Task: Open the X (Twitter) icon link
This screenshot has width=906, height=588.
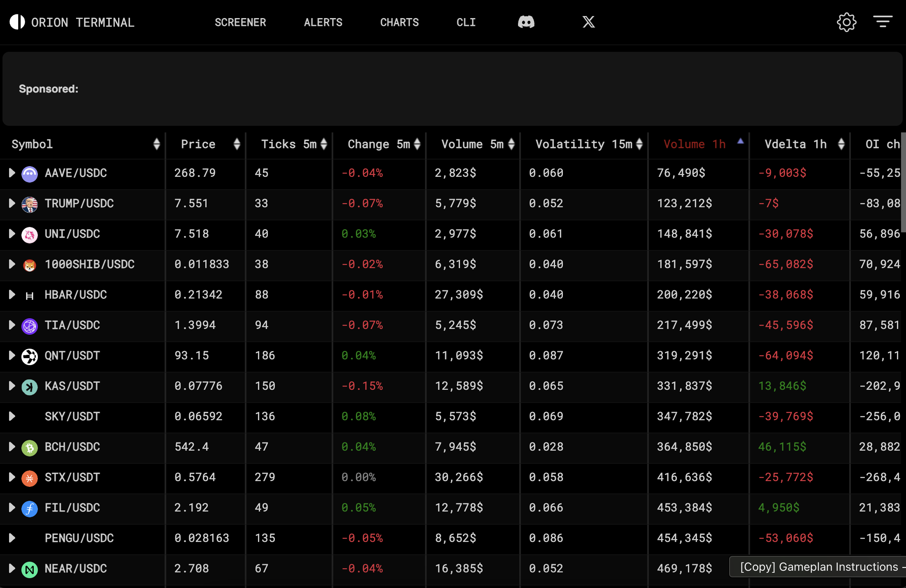Action: point(588,22)
